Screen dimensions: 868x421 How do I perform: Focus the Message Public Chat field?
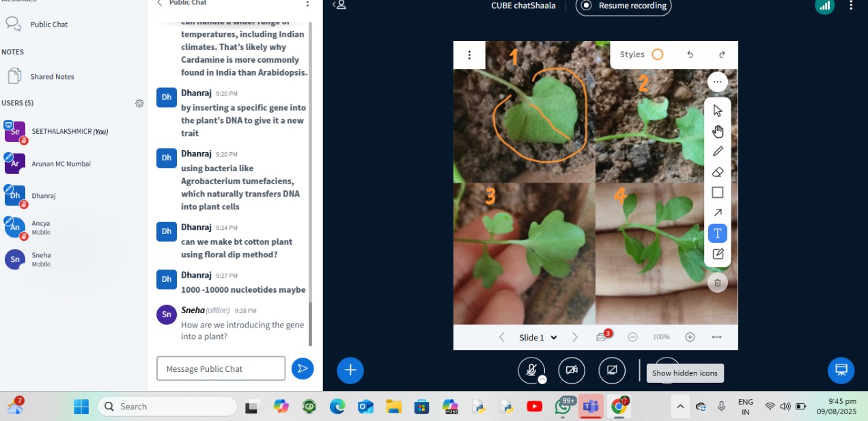221,368
